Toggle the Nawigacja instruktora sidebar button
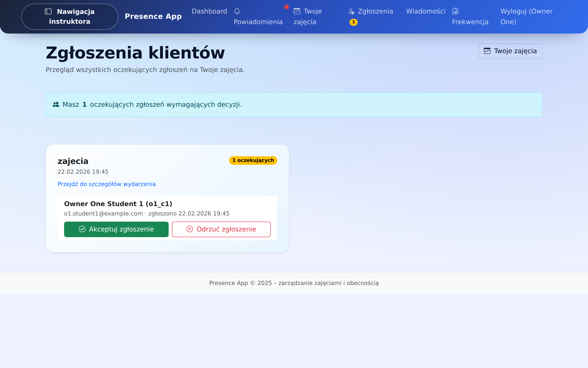Image resolution: width=588 pixels, height=368 pixels. (70, 17)
